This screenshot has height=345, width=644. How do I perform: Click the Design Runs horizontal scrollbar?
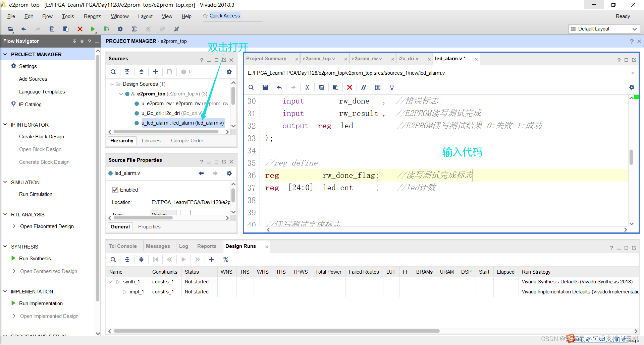276,331
